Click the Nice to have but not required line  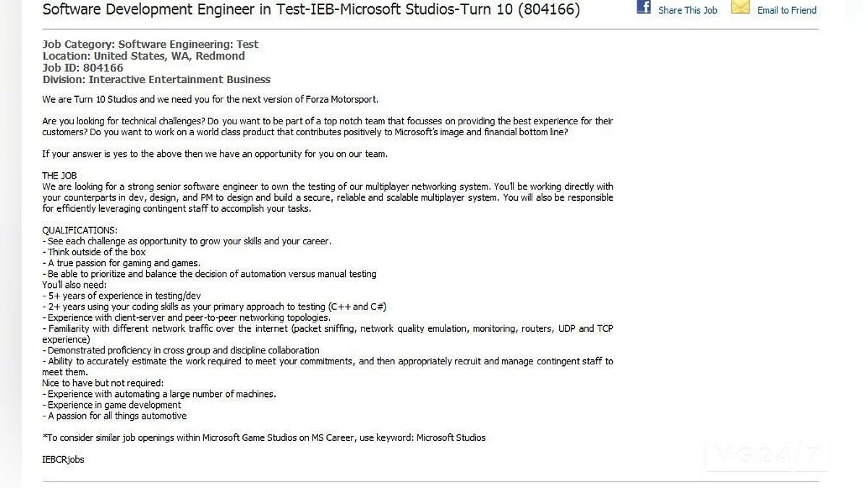click(103, 383)
